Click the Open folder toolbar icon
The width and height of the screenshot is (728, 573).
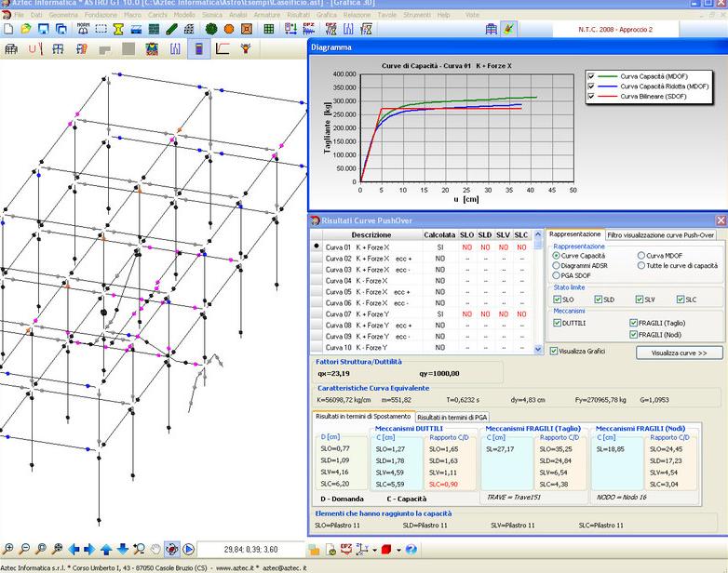click(x=25, y=30)
